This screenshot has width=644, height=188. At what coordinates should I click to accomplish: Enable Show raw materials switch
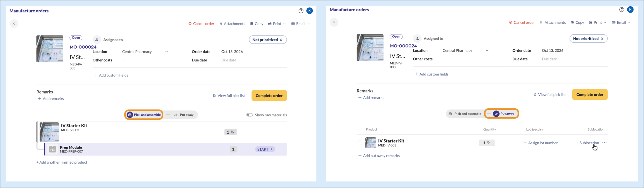point(250,115)
